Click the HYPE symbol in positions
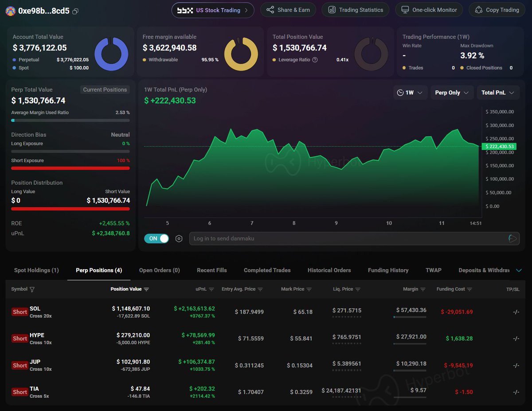This screenshot has height=411, width=532. pyautogui.click(x=37, y=335)
